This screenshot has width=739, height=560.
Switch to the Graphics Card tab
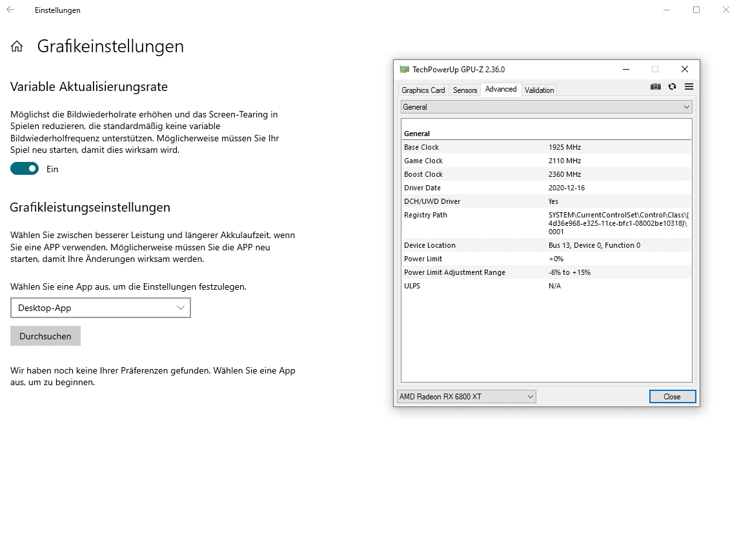423,90
